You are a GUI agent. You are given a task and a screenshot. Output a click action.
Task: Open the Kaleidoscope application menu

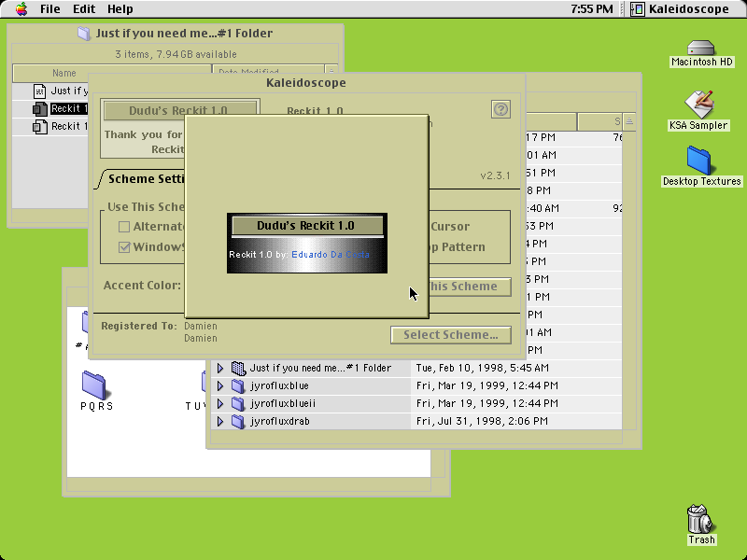pos(681,9)
